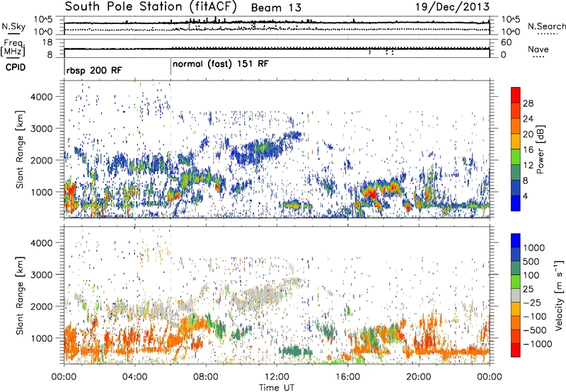This screenshot has height=392, width=566.
Task: Click the 'South Pole Station (fitACF)' title
Action: (x=151, y=6)
